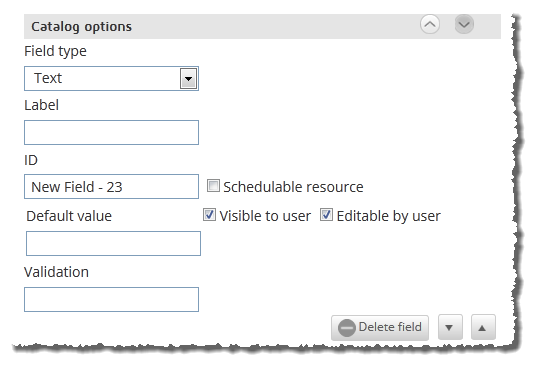Focus the Label text input
The image size is (533, 366).
pos(111,133)
